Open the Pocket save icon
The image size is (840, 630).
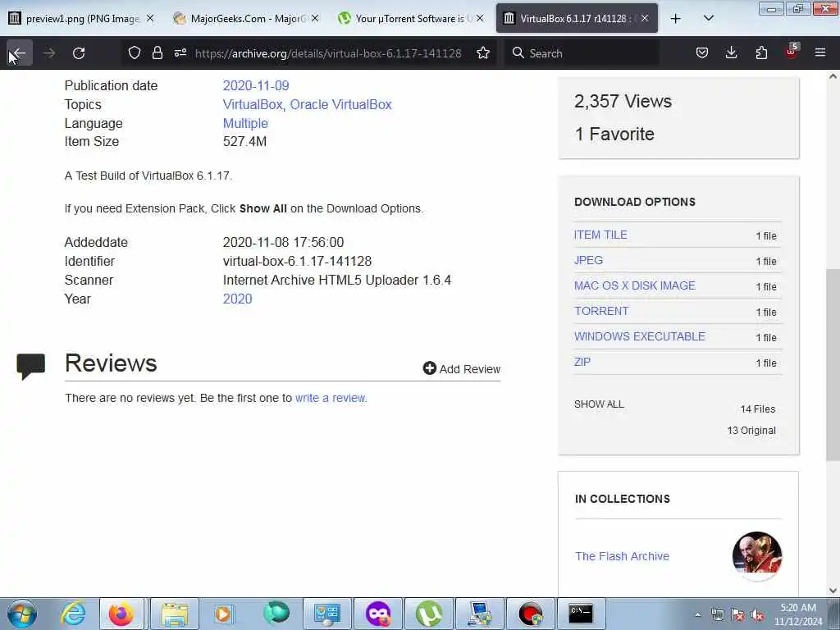[x=702, y=52]
